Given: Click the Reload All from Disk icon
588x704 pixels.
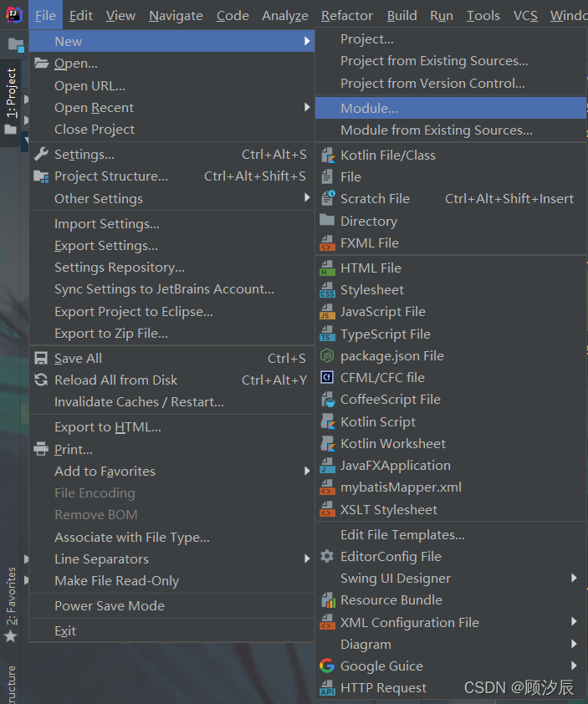Looking at the screenshot, I should tap(41, 380).
